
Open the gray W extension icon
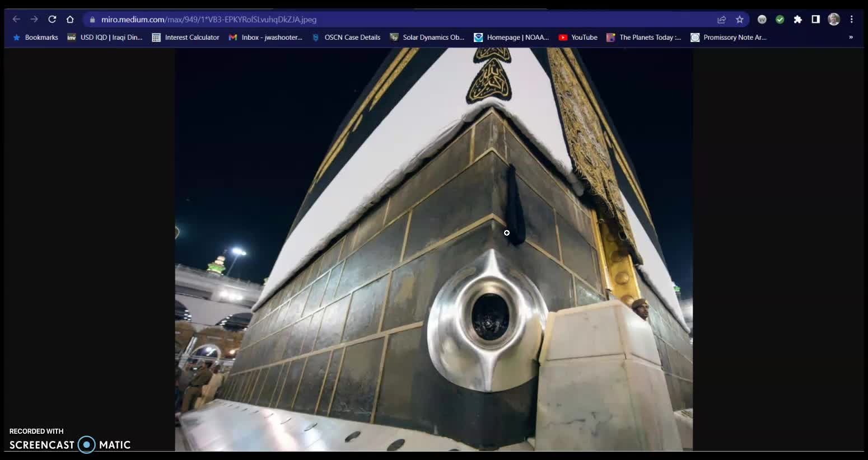(x=762, y=20)
